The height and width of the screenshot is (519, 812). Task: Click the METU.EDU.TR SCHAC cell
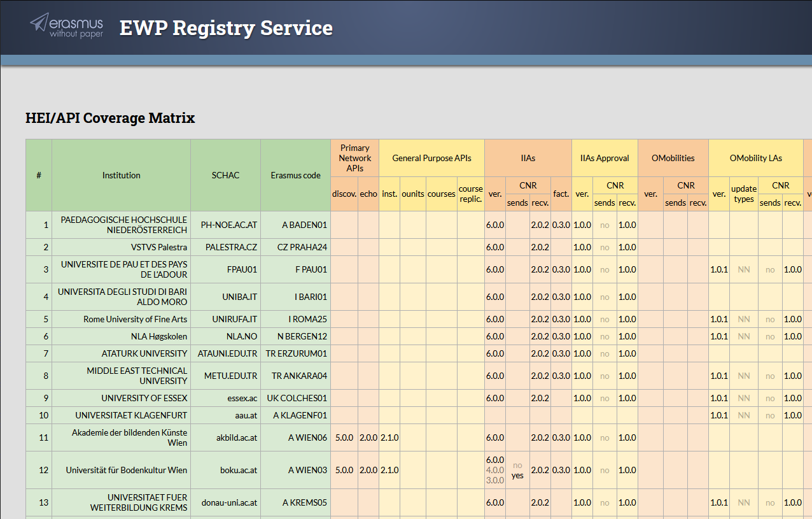pyautogui.click(x=225, y=376)
